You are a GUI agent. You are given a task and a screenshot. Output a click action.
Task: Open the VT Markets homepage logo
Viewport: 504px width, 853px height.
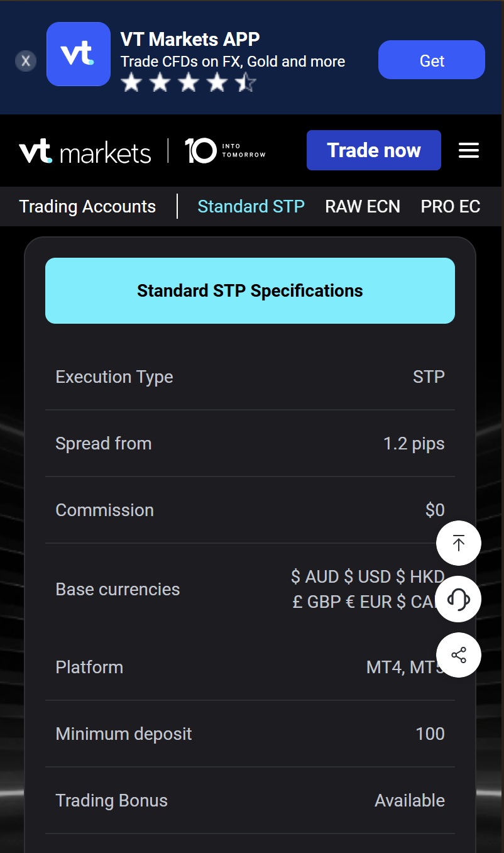coord(85,152)
